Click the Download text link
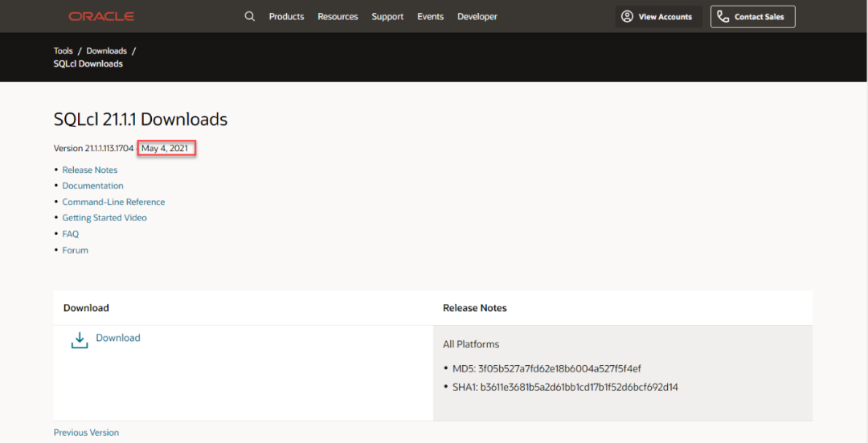Screen dimensions: 868x443 [118, 338]
